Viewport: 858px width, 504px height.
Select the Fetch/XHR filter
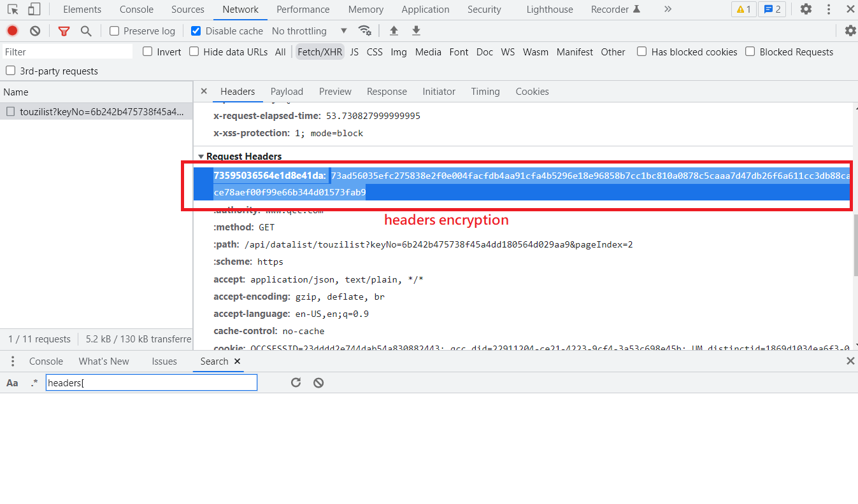(320, 52)
